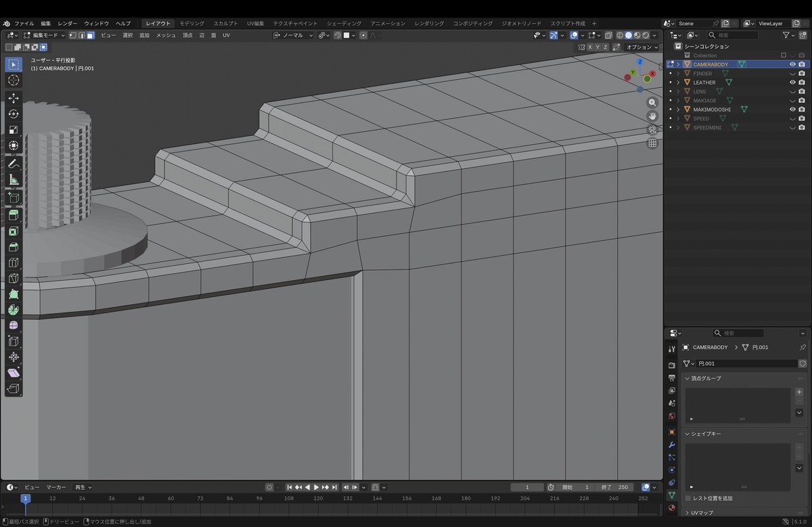
Task: Open the viewport shading dropdown arrow
Action: (654, 35)
